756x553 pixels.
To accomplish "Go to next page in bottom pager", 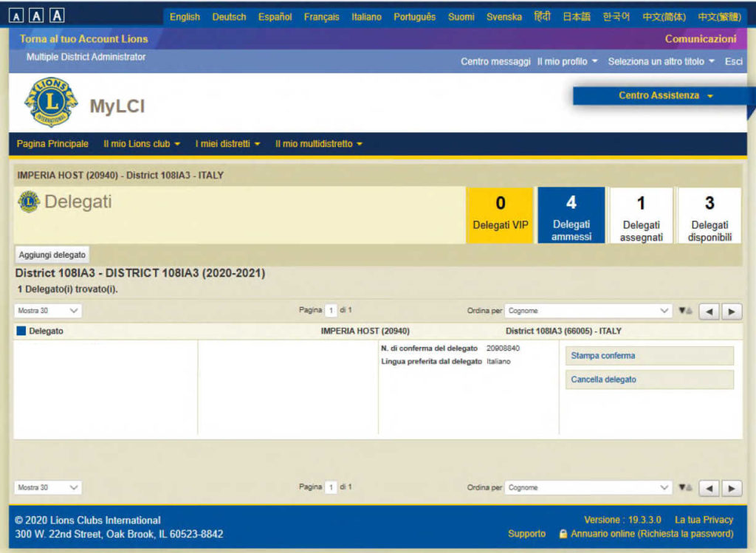I will [x=732, y=488].
